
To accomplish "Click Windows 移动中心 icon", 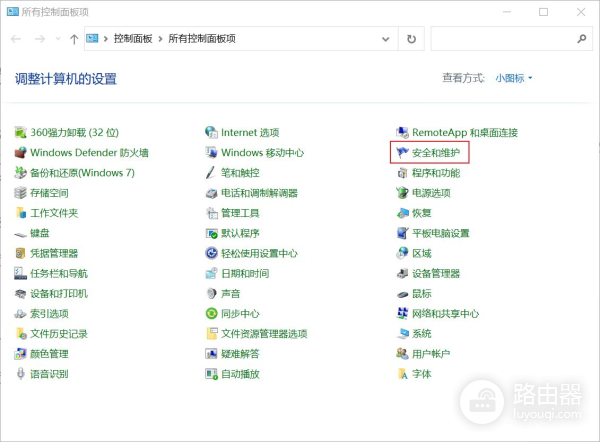I will pyautogui.click(x=211, y=153).
